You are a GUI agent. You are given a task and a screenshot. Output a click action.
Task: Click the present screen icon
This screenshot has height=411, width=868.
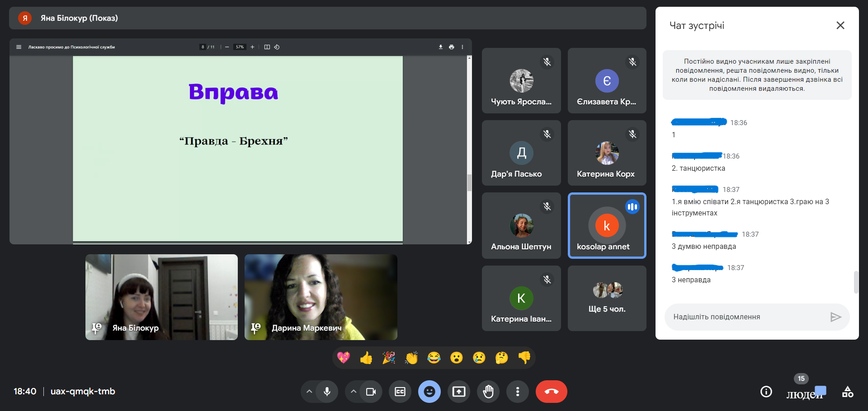coord(459,392)
